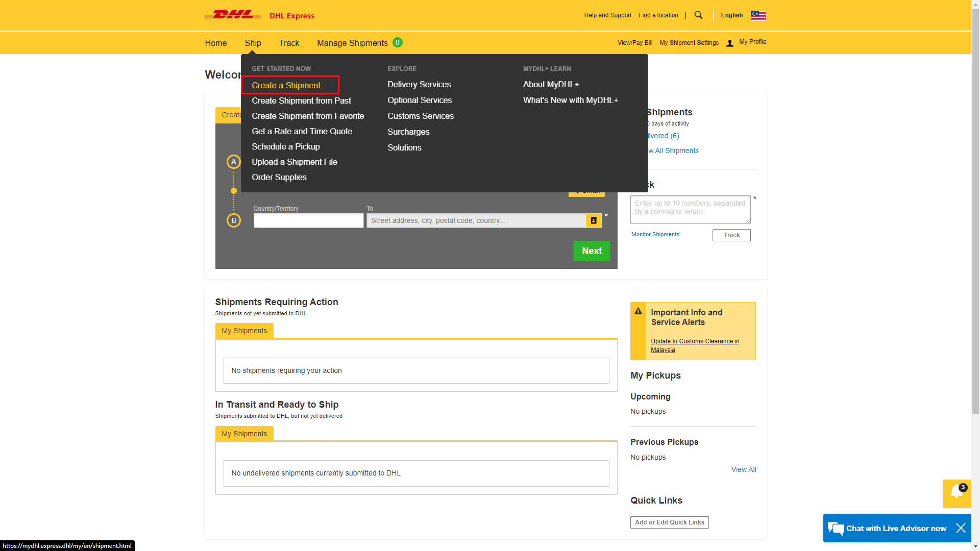Choose Get a Rate and Time Quote

(302, 131)
